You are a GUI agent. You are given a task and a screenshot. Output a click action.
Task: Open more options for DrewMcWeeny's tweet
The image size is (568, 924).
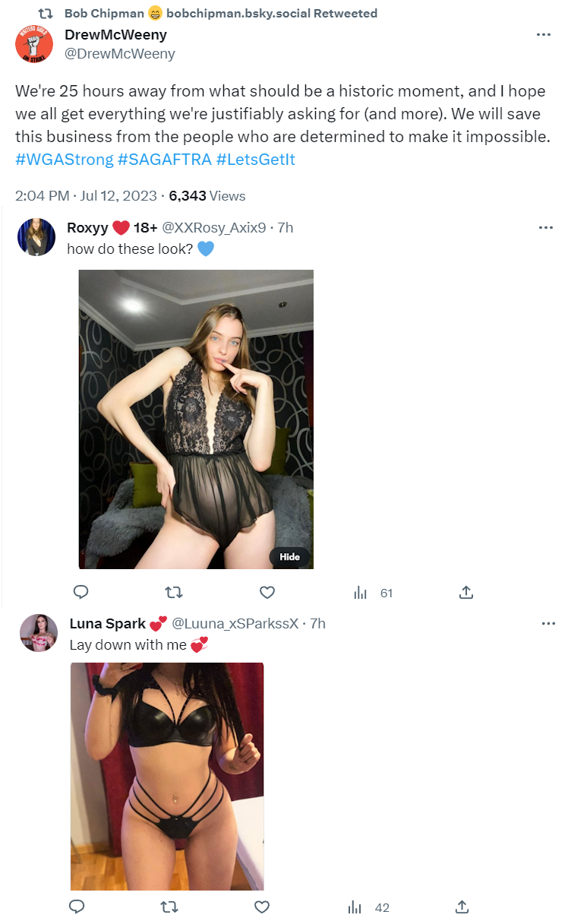[544, 35]
